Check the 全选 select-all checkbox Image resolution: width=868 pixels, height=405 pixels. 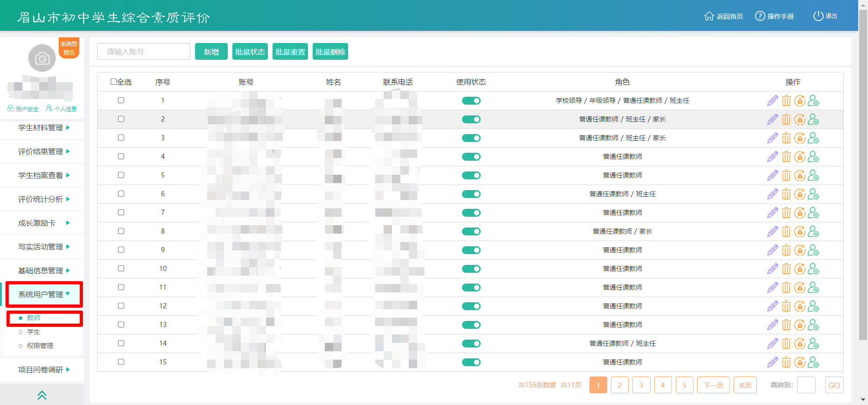(113, 82)
